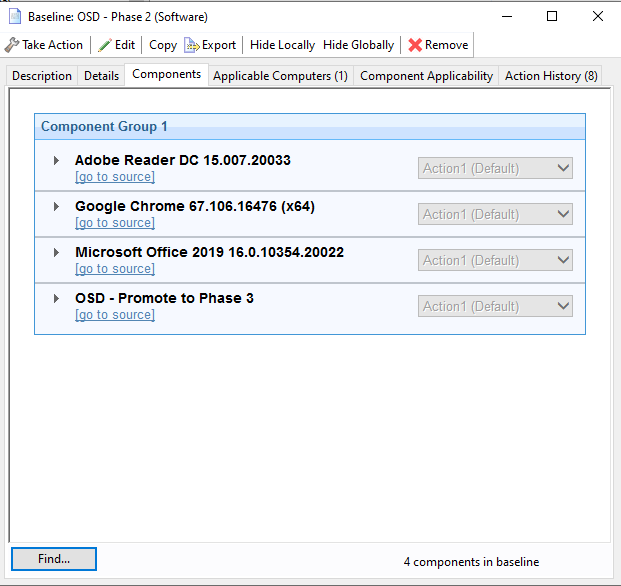Click the red X Remove icon

pos(415,45)
